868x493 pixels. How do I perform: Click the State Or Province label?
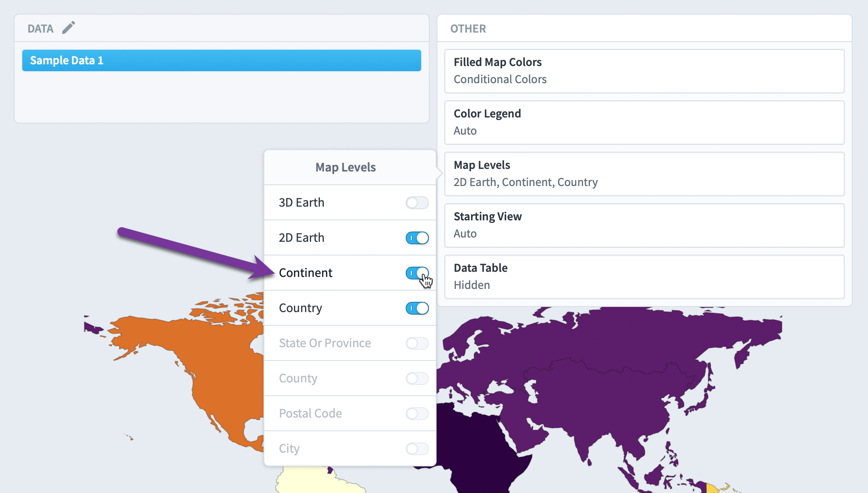coord(325,343)
